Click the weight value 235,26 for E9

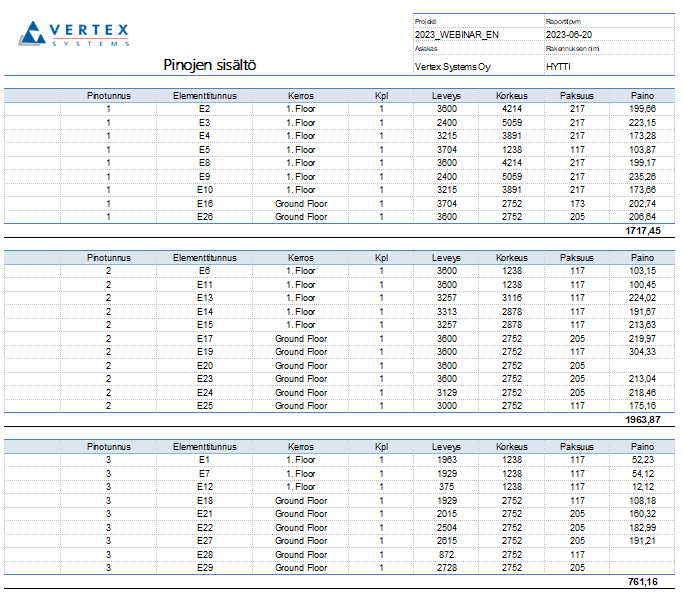coord(642,176)
